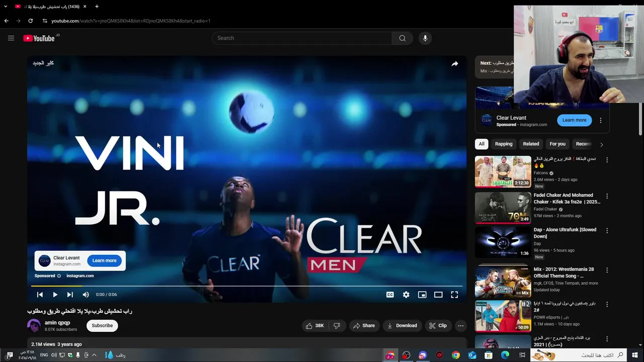Viewport: 644px width, 362px height.
Task: Mute the player volume
Action: point(86,295)
